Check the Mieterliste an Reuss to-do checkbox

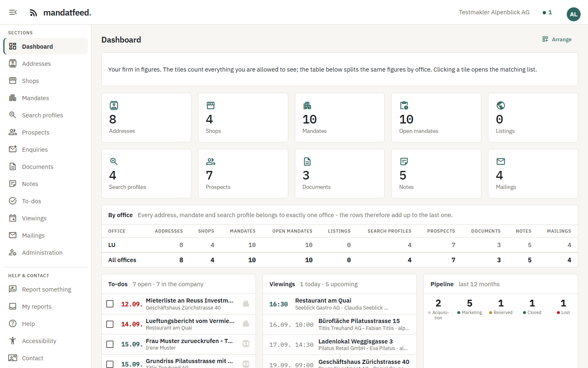(110, 304)
